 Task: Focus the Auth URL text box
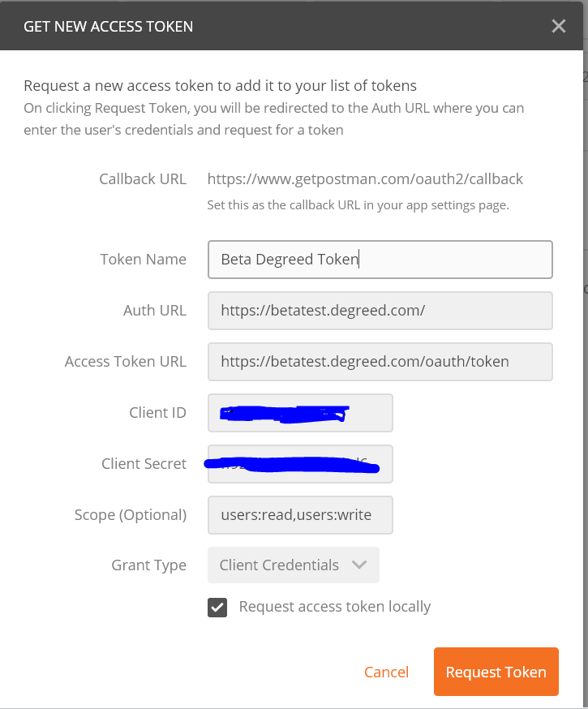point(380,311)
